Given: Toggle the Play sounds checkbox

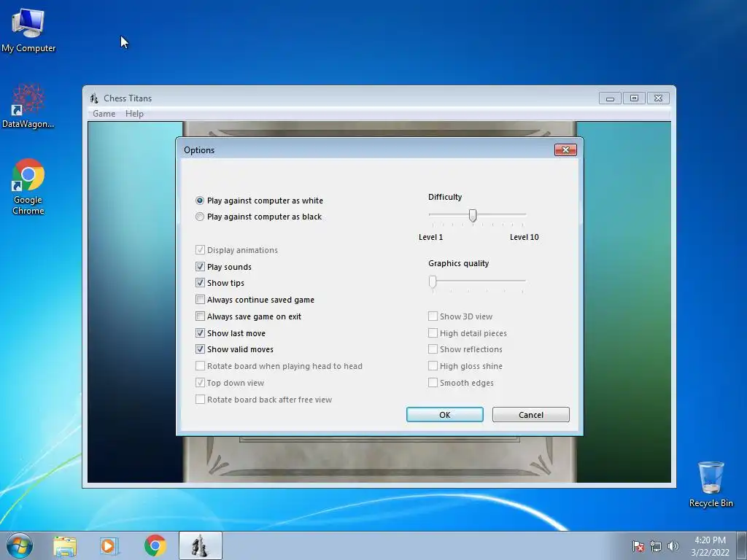Looking at the screenshot, I should [x=200, y=267].
